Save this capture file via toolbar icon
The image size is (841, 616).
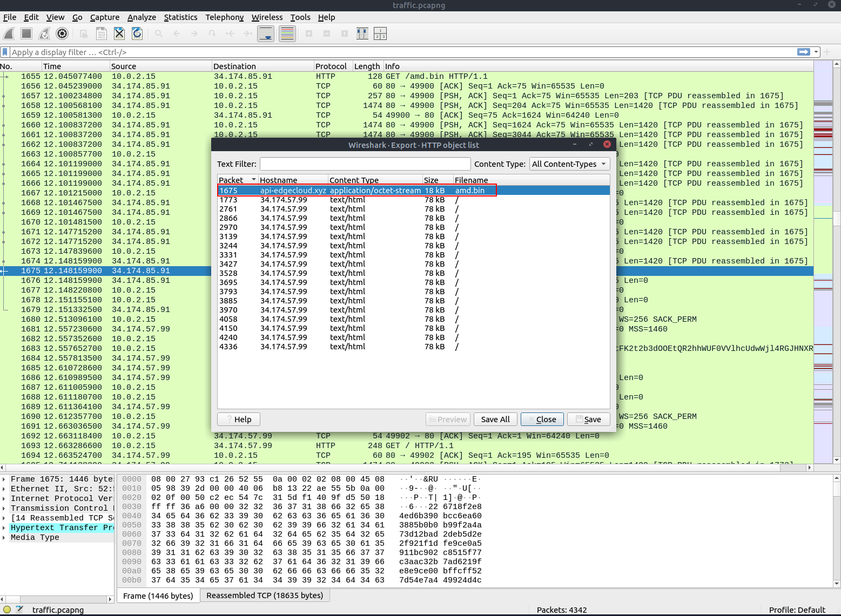point(102,33)
